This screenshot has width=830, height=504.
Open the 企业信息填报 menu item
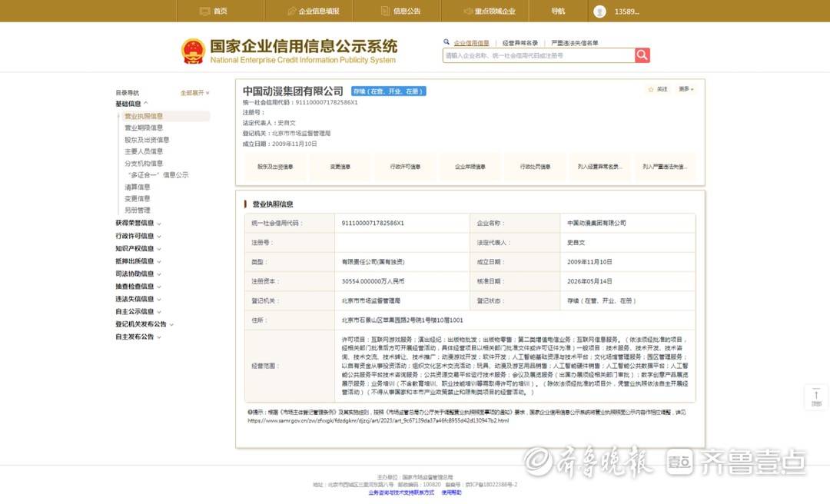coord(319,11)
